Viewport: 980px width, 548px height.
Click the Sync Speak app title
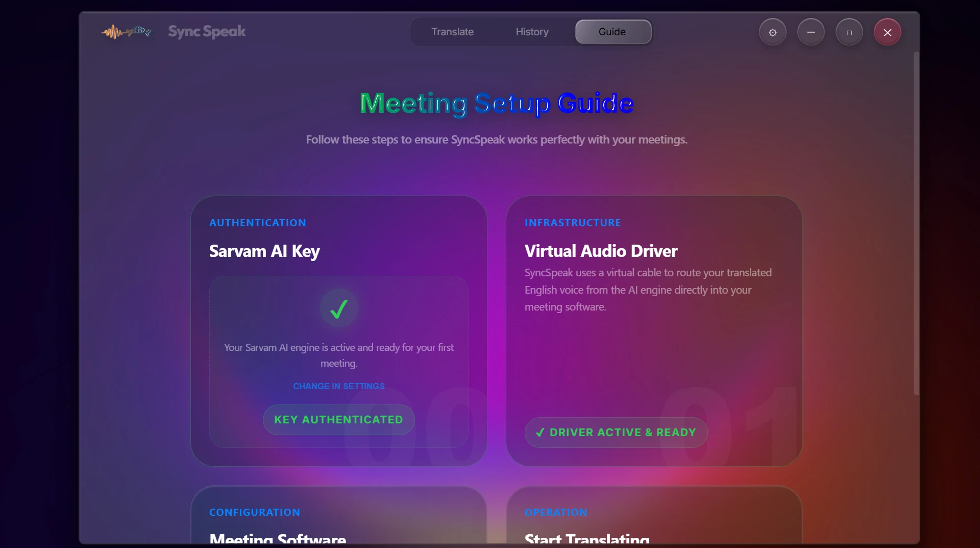coord(207,32)
